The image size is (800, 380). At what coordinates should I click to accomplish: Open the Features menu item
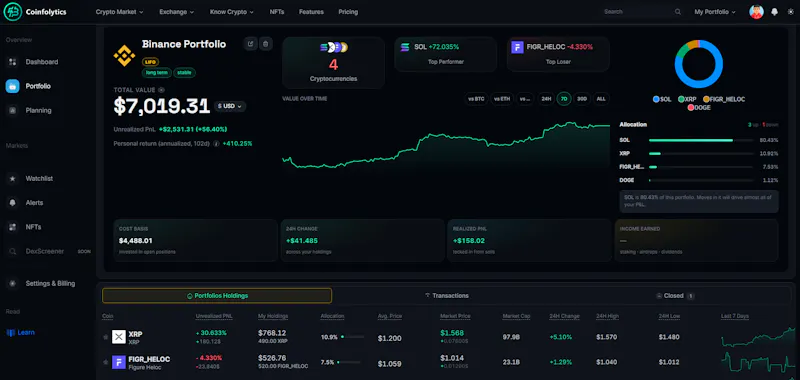[x=311, y=12]
